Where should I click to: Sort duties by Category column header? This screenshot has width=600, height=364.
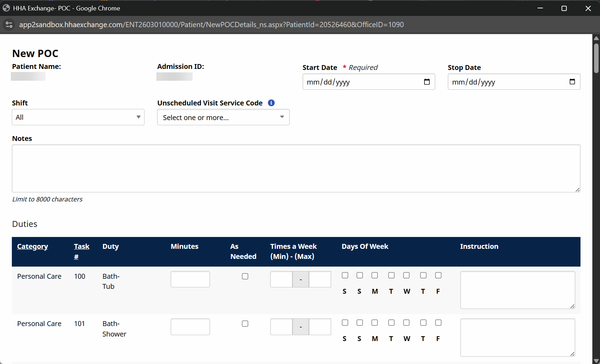[x=32, y=246]
